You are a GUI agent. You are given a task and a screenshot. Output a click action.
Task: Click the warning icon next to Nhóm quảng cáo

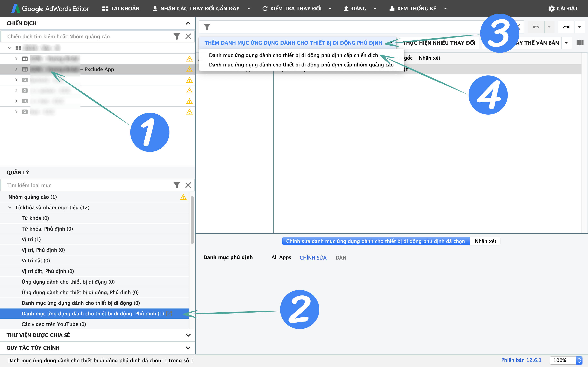pyautogui.click(x=183, y=197)
